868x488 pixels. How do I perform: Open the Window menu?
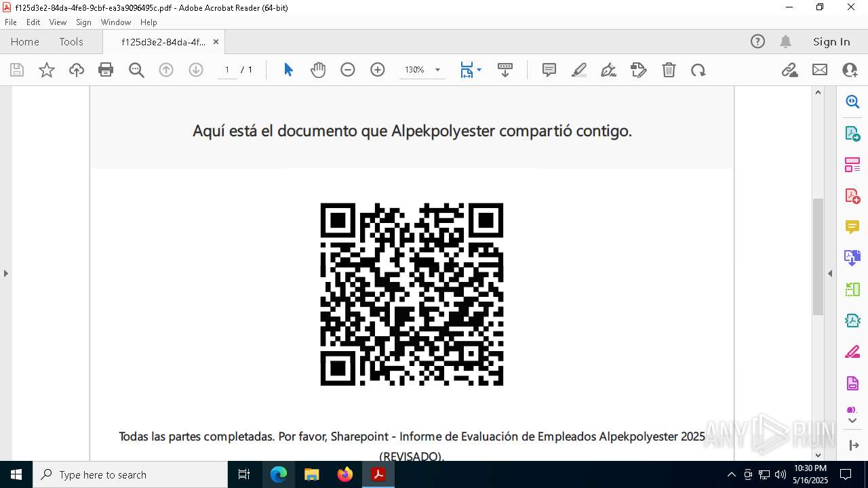116,22
